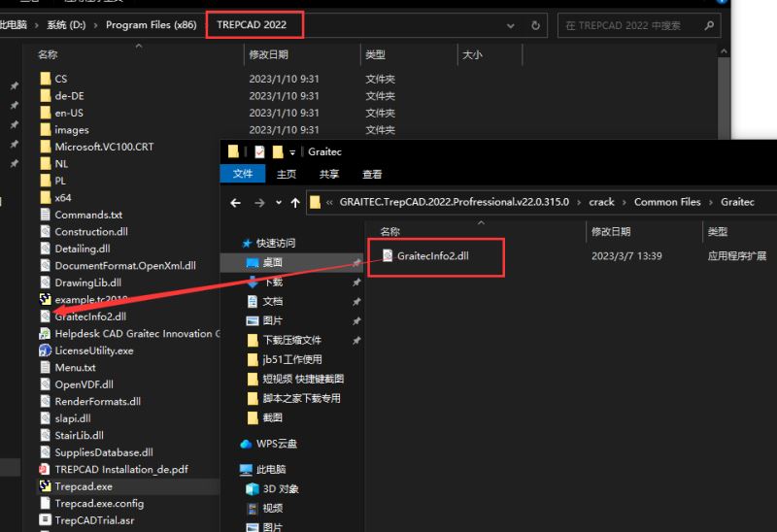Screen dimensions: 777x532
Task: Select Trepcad.exe.config file
Action: (x=99, y=503)
